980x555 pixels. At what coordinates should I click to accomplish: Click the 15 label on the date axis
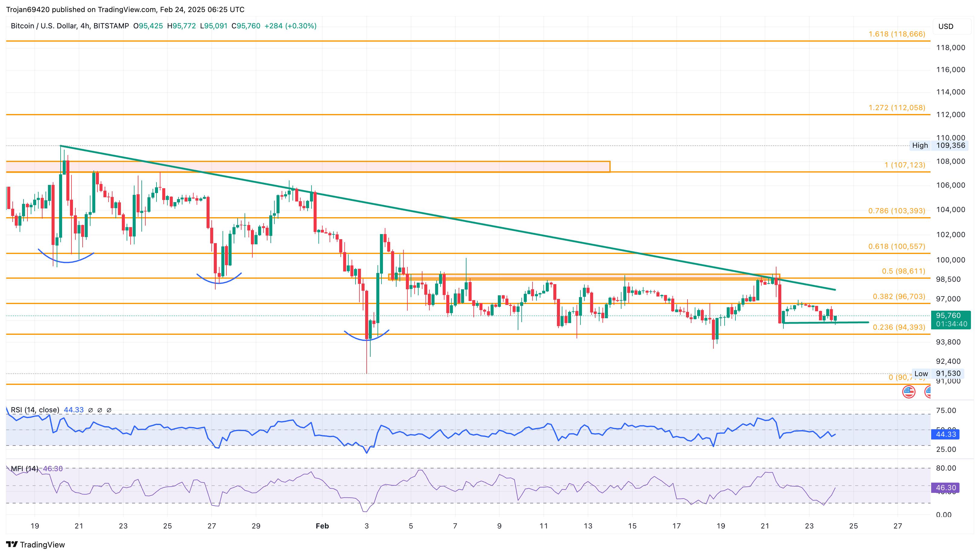click(x=632, y=526)
